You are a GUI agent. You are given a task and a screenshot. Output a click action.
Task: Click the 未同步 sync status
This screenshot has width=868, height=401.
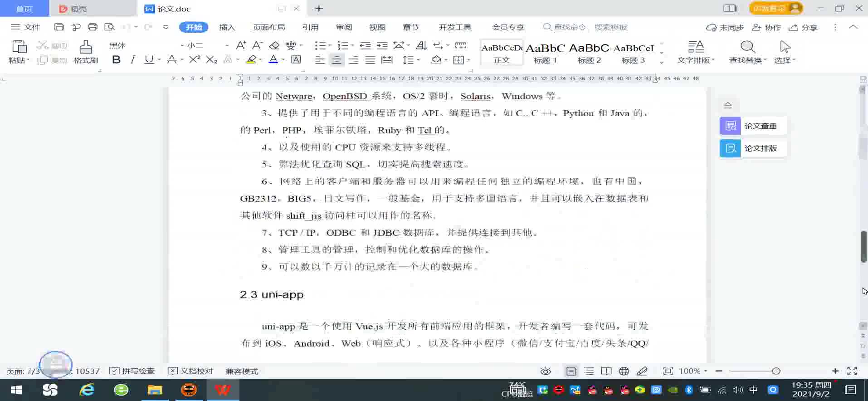[x=725, y=27]
